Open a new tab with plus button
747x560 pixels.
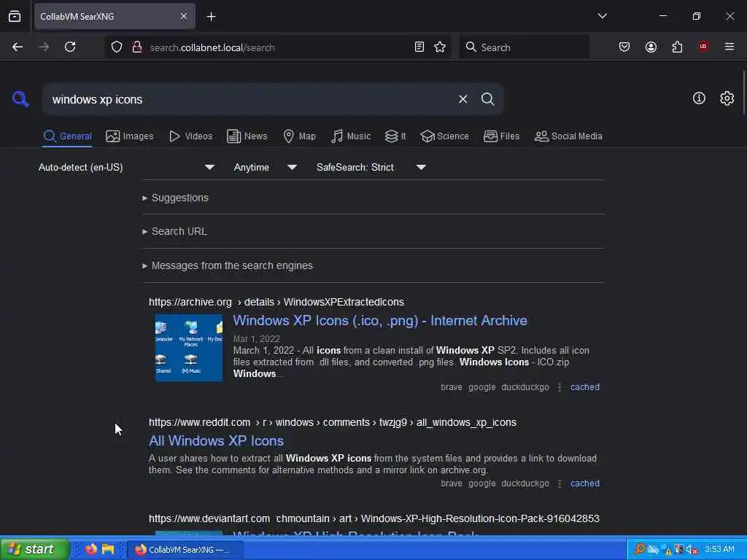(x=211, y=17)
